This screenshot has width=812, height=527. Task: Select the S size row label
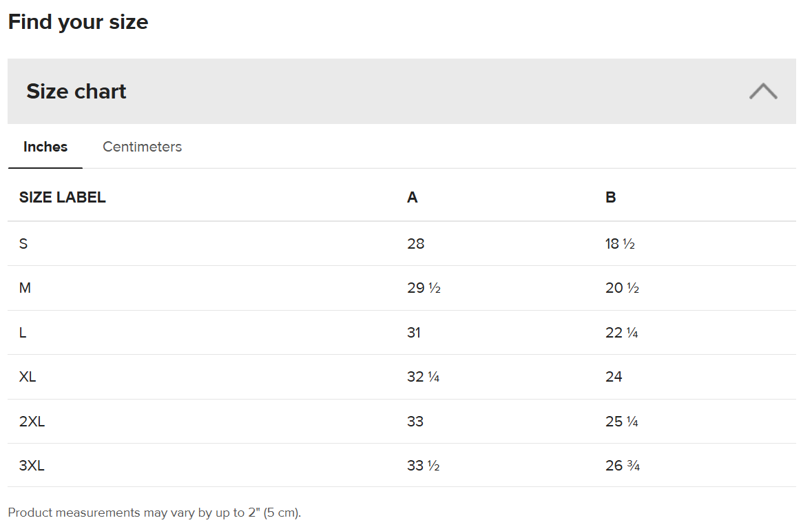23,244
